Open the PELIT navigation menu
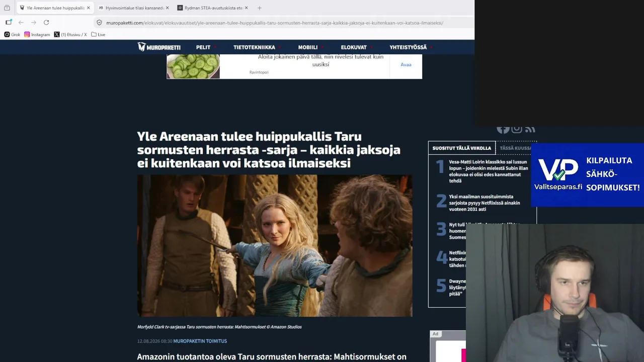This screenshot has height=362, width=644. 203,47
